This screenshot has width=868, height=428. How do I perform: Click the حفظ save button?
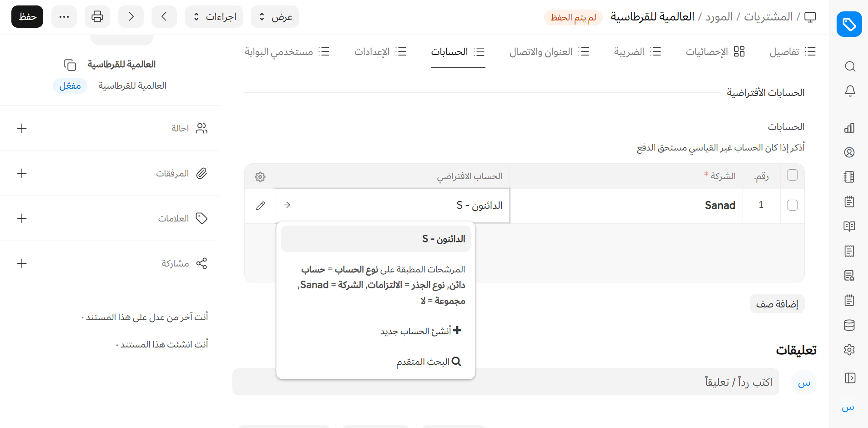pos(27,17)
